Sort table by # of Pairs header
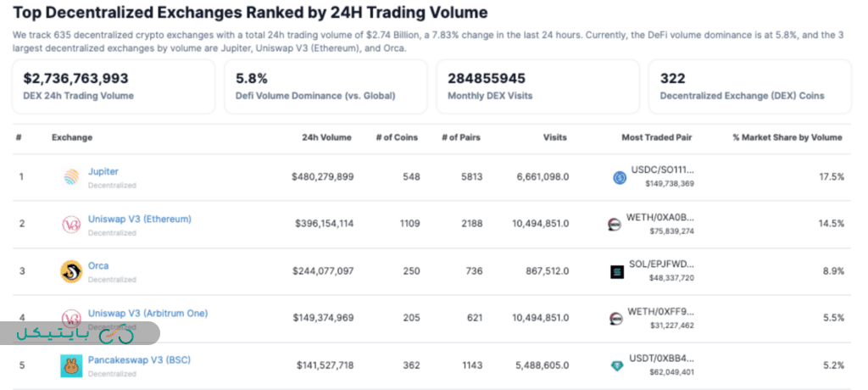 [462, 137]
